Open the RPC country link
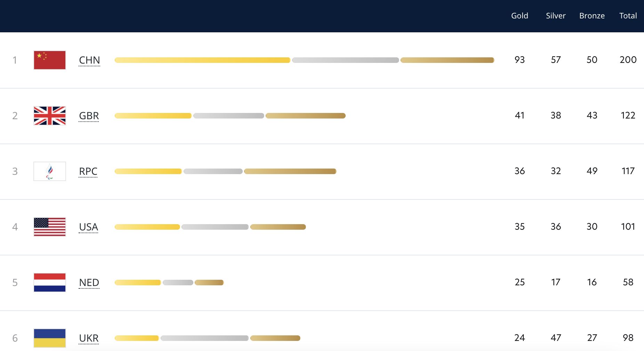This screenshot has height=351, width=644. point(88,171)
